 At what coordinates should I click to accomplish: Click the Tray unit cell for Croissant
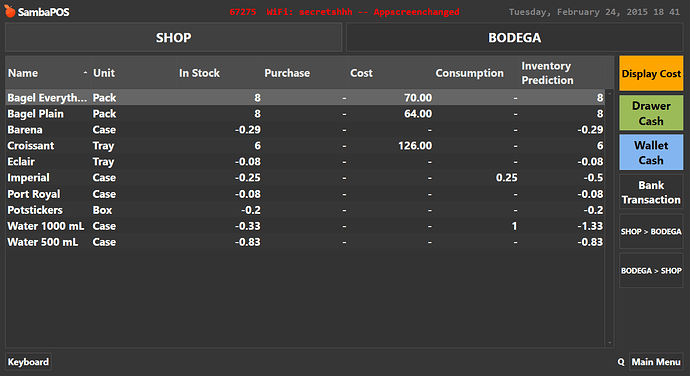103,146
